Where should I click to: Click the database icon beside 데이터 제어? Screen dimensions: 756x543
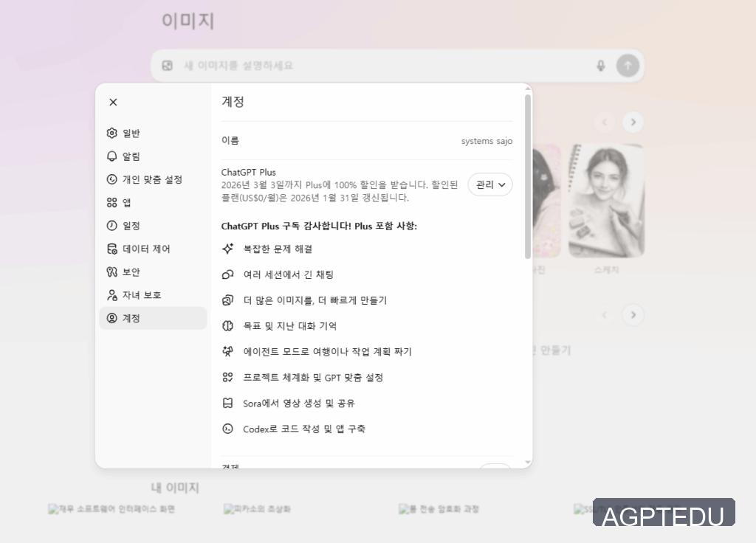(112, 249)
